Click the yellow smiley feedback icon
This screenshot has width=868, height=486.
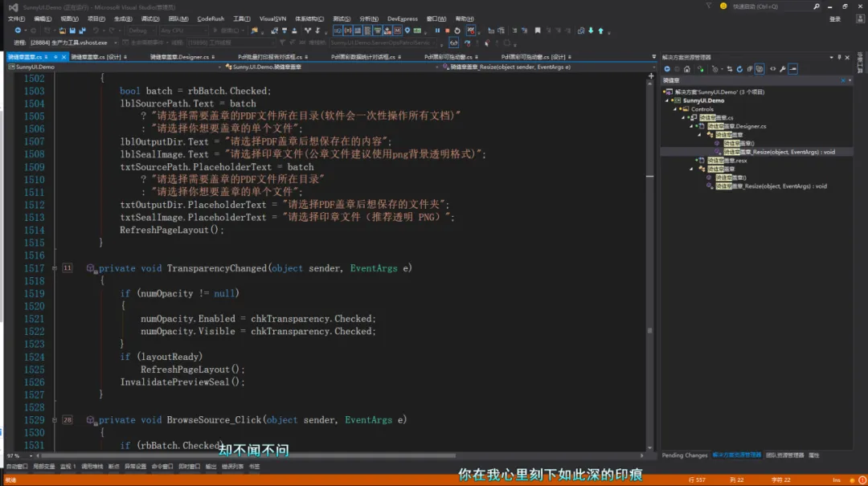pyautogui.click(x=723, y=6)
